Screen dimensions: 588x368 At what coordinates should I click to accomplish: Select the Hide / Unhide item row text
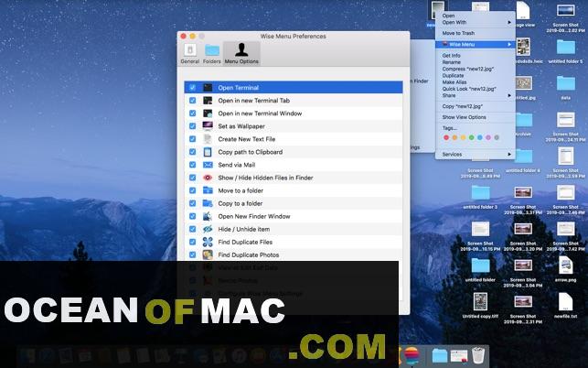tap(244, 229)
